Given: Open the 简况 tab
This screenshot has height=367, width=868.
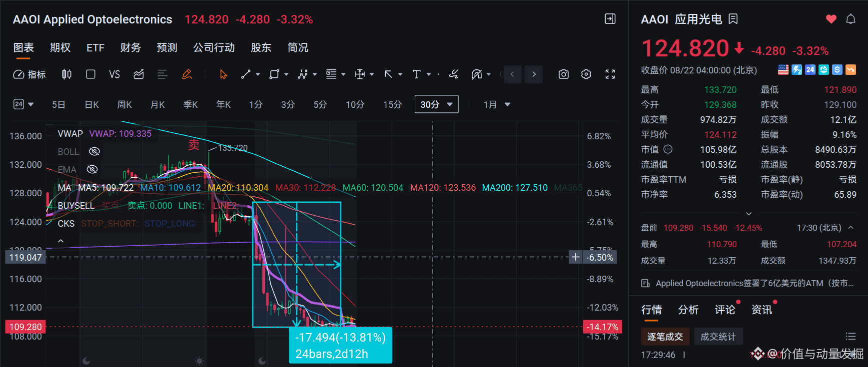Looking at the screenshot, I should pyautogui.click(x=298, y=47).
